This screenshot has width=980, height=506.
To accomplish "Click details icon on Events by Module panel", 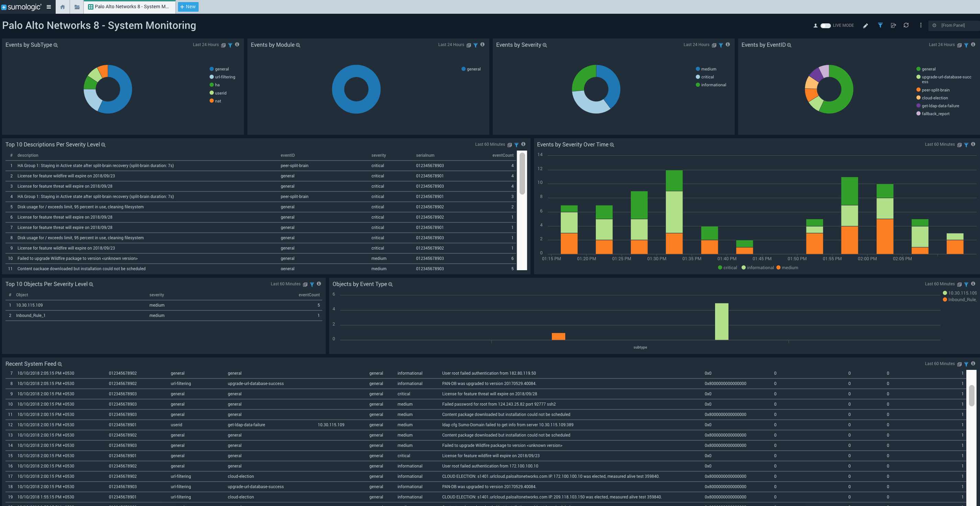I will (x=469, y=45).
